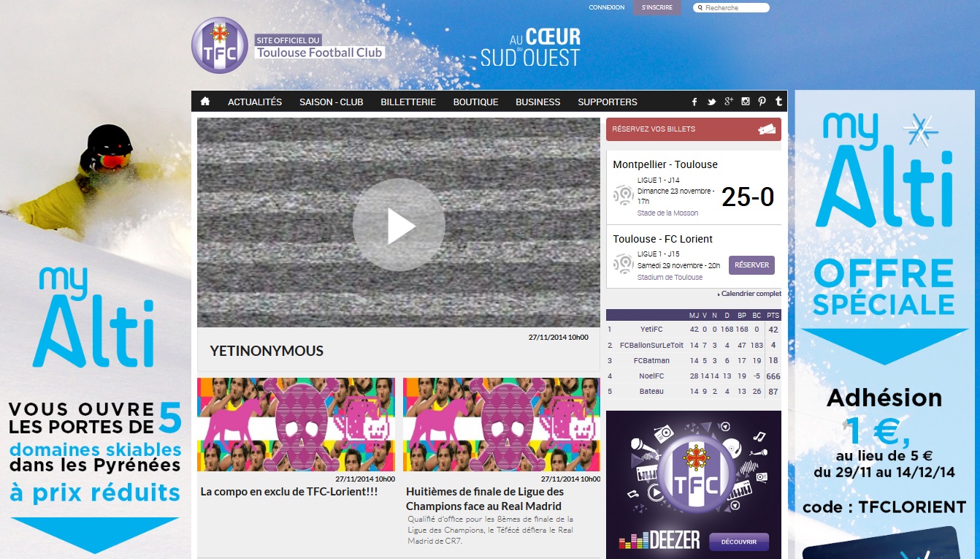Click the Montpellier - Toulouse match title
The image size is (980, 559).
(665, 164)
